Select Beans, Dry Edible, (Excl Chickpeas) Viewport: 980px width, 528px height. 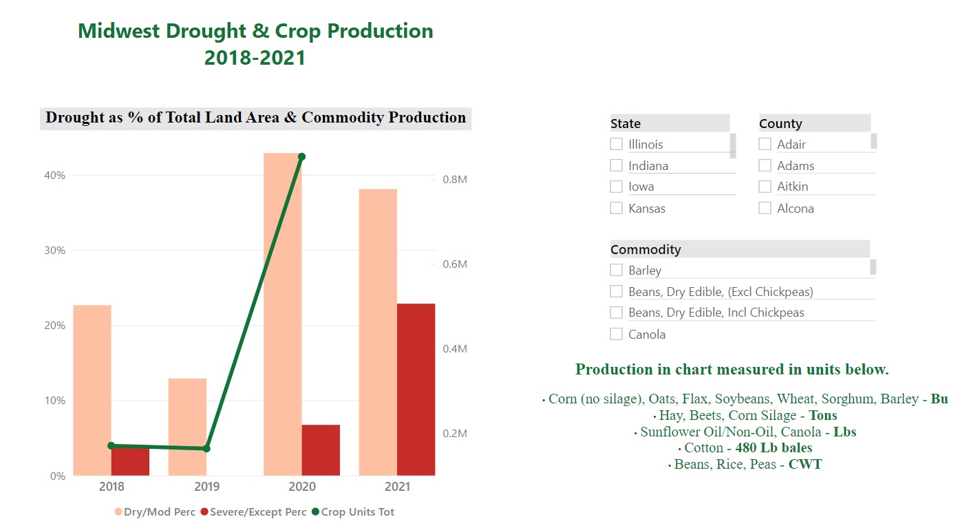(x=615, y=291)
